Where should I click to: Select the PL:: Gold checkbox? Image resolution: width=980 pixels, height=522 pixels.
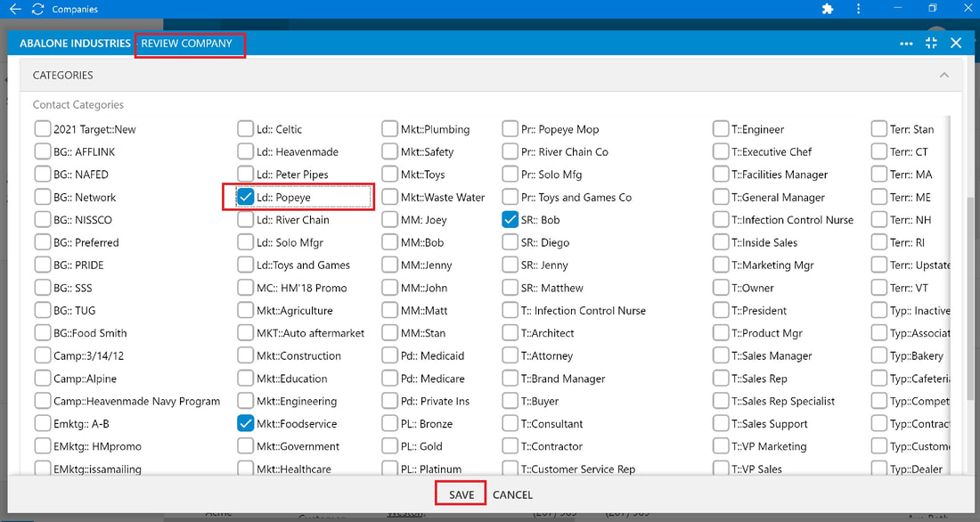pyautogui.click(x=390, y=446)
